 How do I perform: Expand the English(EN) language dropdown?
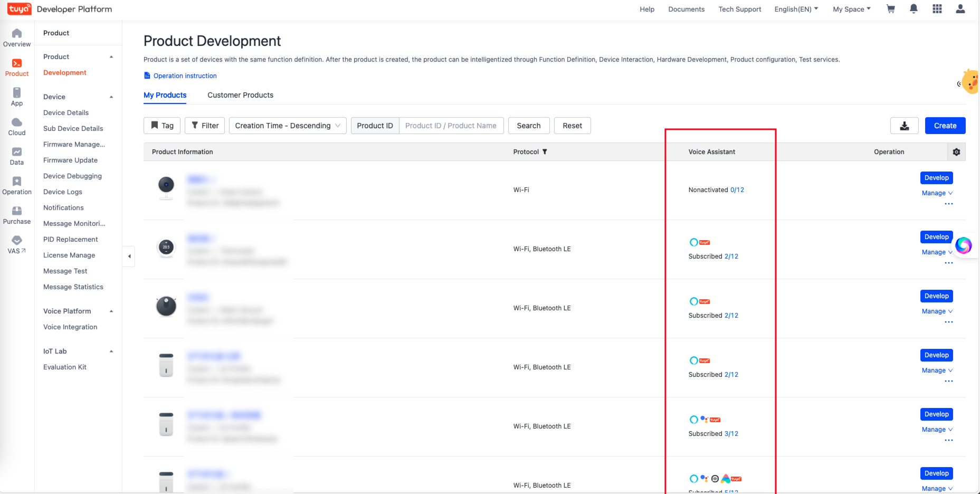click(796, 9)
